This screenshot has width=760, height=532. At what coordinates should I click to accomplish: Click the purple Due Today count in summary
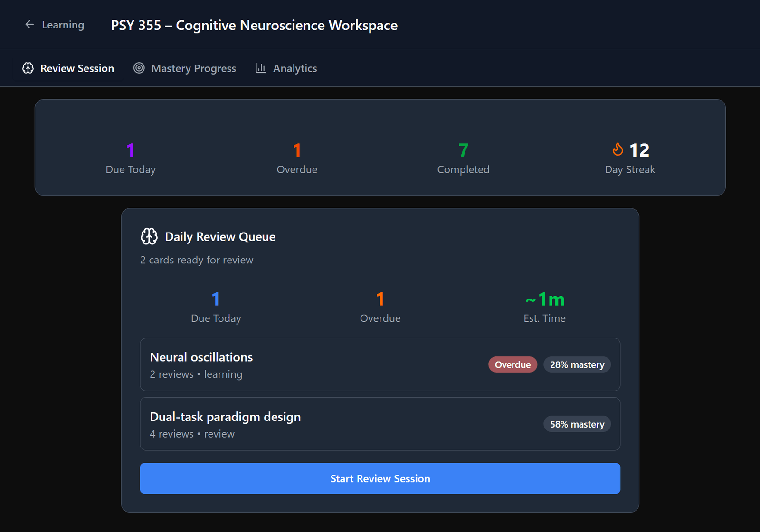click(x=131, y=150)
